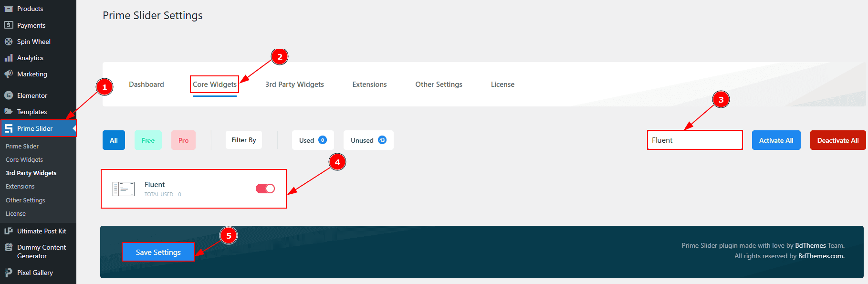
Task: Click the Payments dollar icon
Action: [9, 25]
